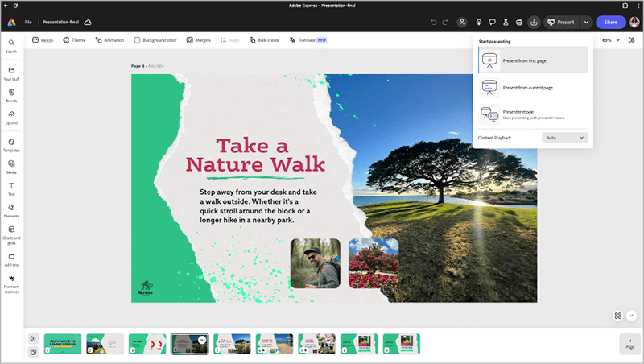The image size is (644, 364).
Task: Select Presenter mode option
Action: pos(533,114)
